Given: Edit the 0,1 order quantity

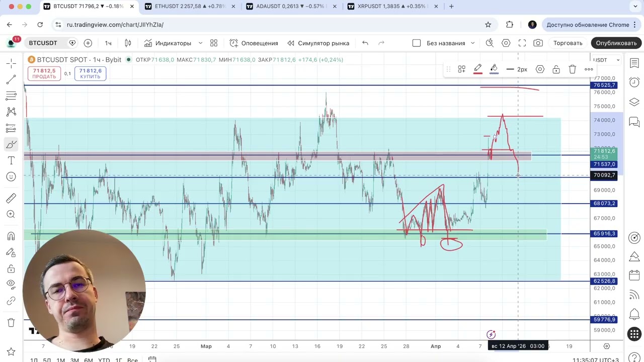Looking at the screenshot, I should pos(67,73).
